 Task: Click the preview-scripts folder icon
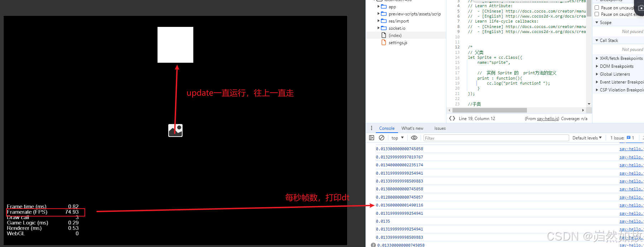(384, 14)
